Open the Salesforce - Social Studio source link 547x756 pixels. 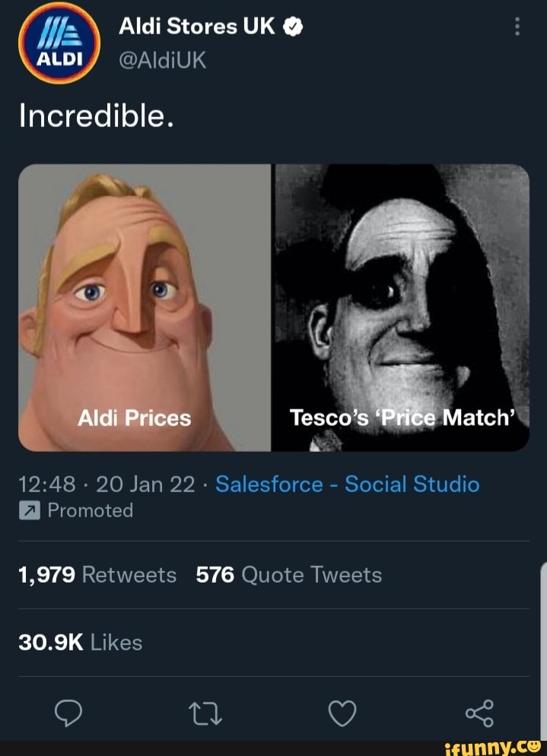pyautogui.click(x=347, y=484)
